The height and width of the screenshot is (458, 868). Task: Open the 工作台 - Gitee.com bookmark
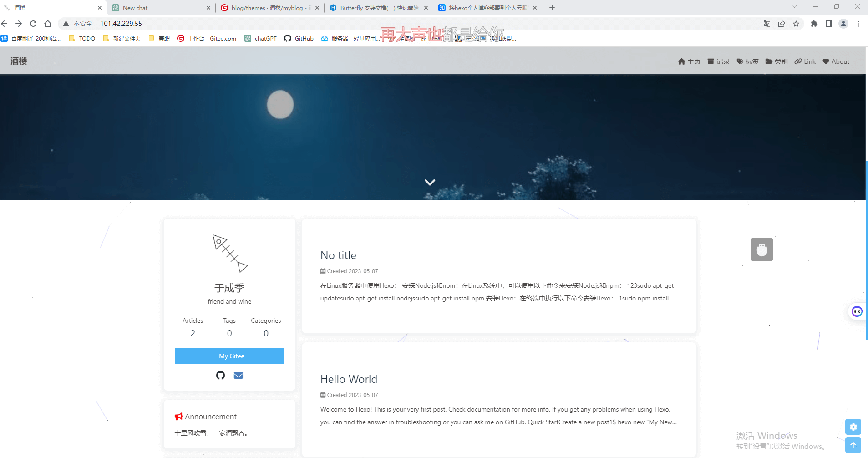click(207, 38)
